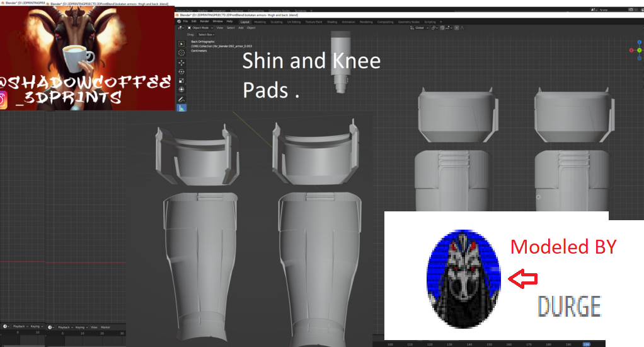Viewport: 644px width, 347px height.
Task: Choose the Move tool in toolbar
Action: click(x=181, y=63)
